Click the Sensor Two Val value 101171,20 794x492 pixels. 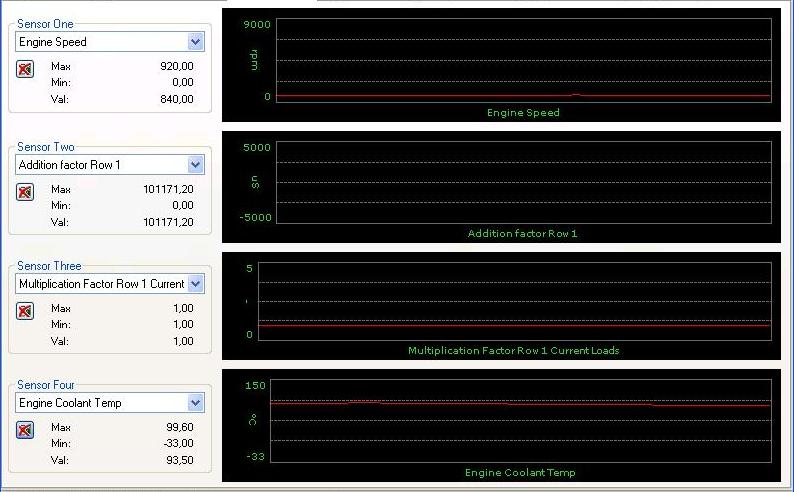coord(168,222)
